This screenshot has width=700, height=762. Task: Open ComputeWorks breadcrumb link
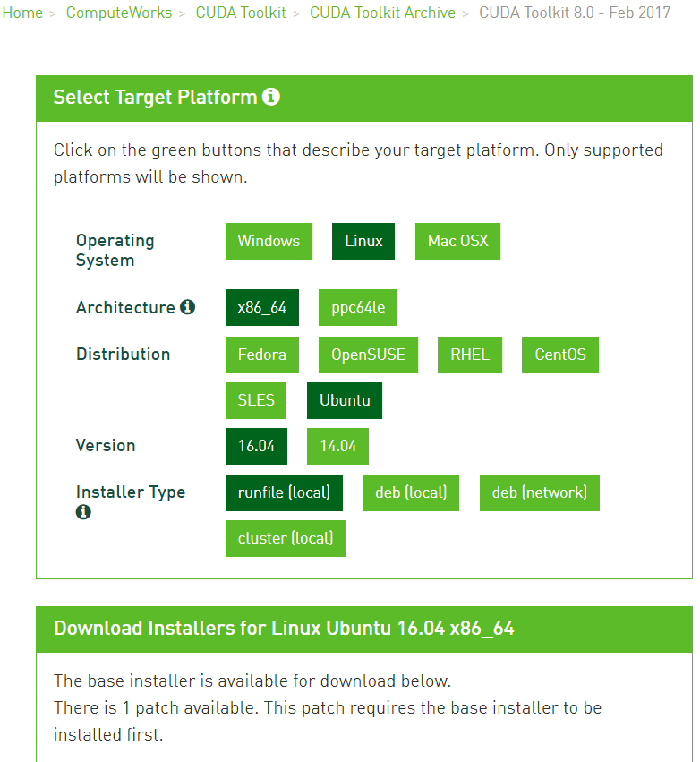119,13
